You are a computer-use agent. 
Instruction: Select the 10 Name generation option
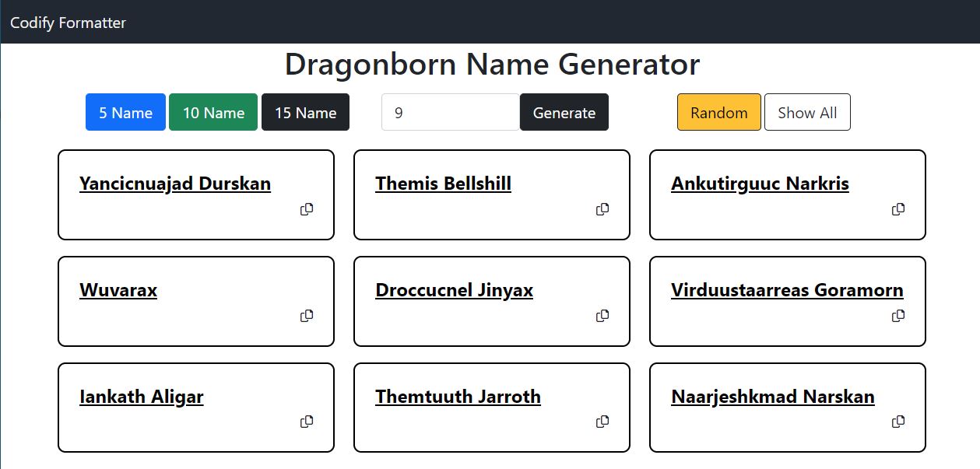coord(213,112)
